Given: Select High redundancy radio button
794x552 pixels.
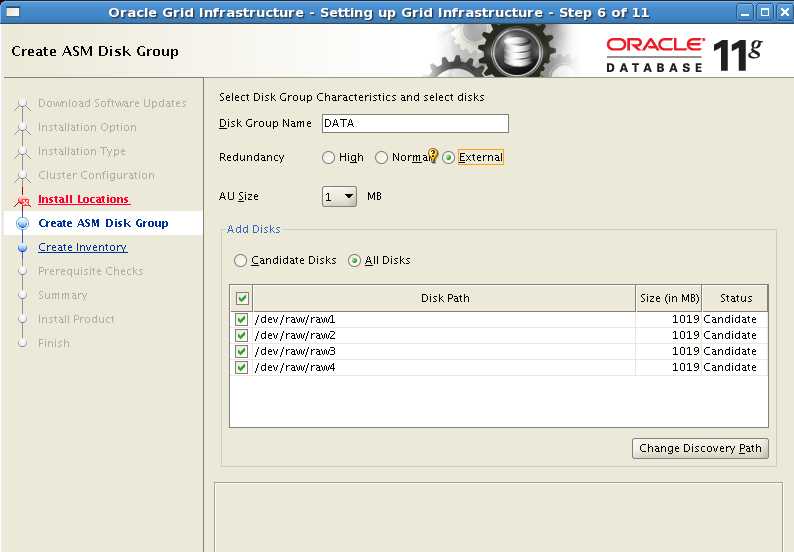Looking at the screenshot, I should click(328, 157).
